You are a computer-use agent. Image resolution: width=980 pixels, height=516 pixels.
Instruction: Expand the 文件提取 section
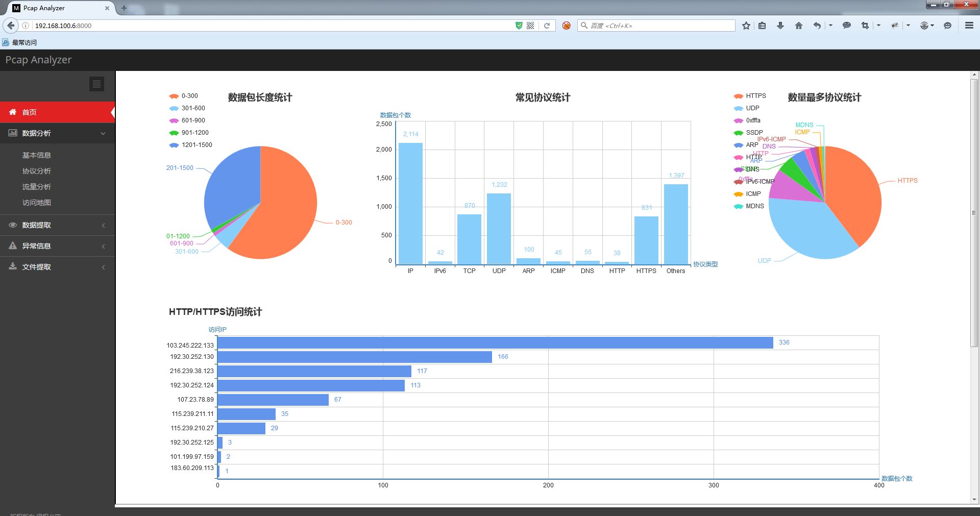(104, 266)
